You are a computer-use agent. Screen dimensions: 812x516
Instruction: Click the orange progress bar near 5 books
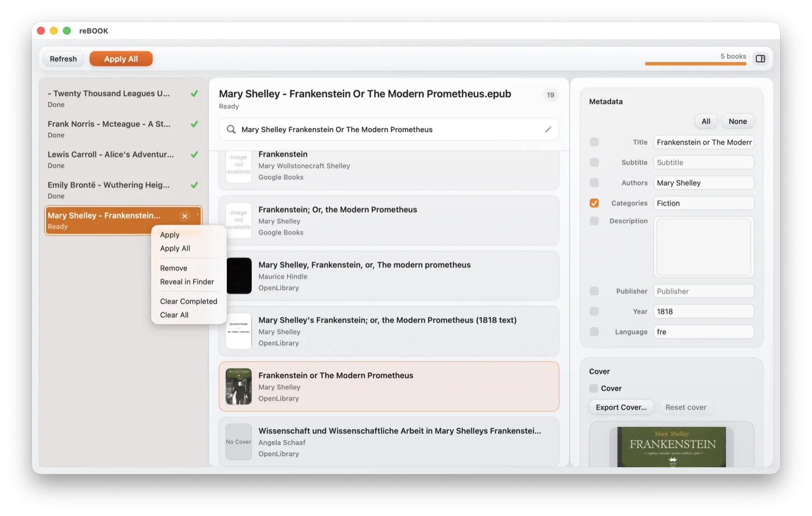[x=695, y=65]
